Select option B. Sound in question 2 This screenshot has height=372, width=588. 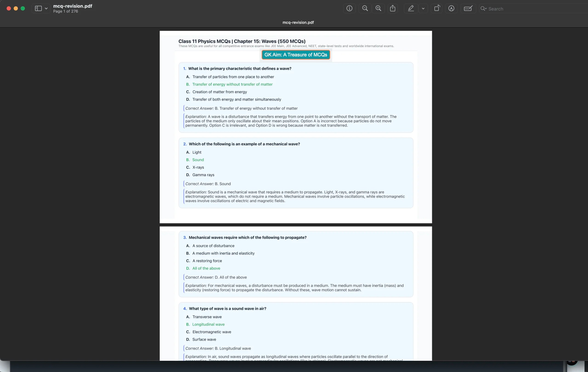point(198,160)
